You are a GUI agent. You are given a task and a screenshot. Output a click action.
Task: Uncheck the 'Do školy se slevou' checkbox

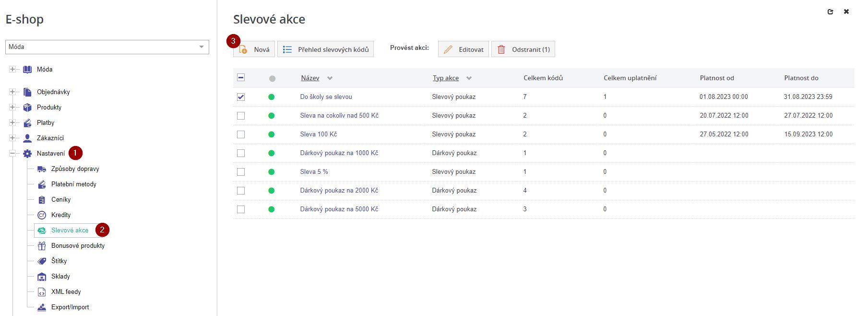(241, 97)
